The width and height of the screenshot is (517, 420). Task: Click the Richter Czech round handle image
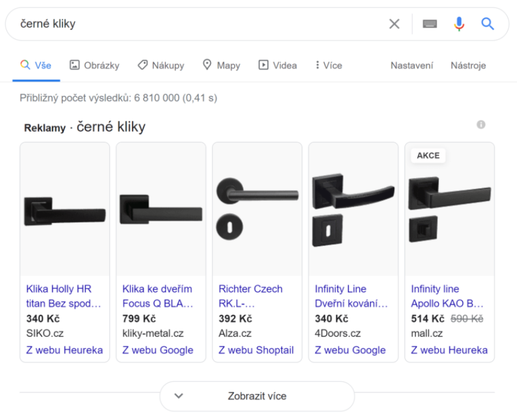(x=257, y=209)
